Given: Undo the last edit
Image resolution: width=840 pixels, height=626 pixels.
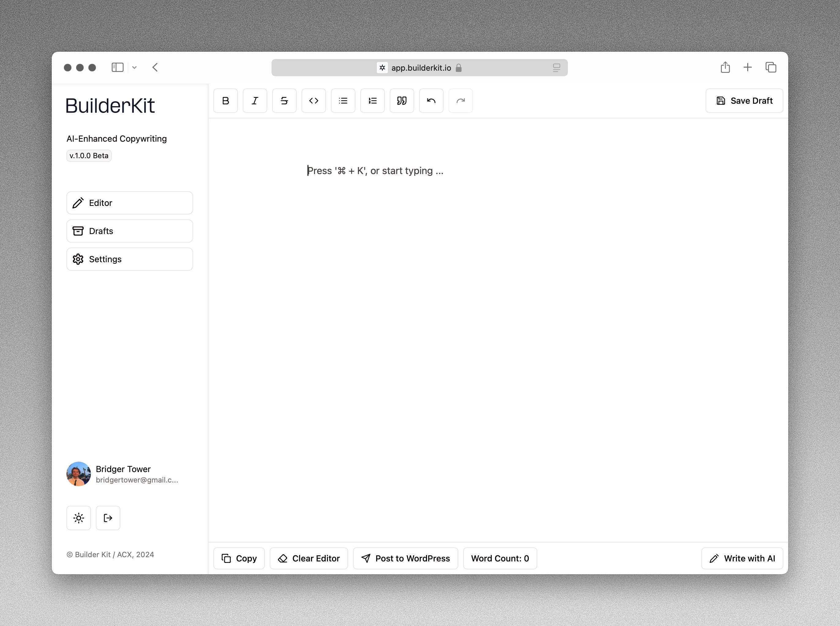Looking at the screenshot, I should [x=431, y=101].
